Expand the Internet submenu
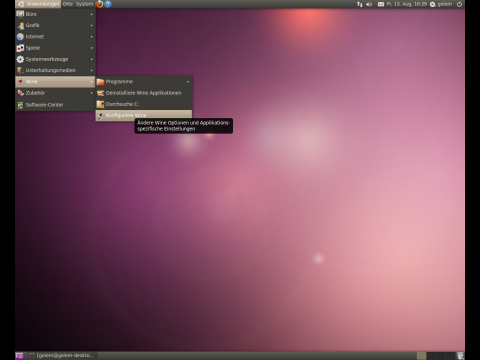 coord(55,37)
